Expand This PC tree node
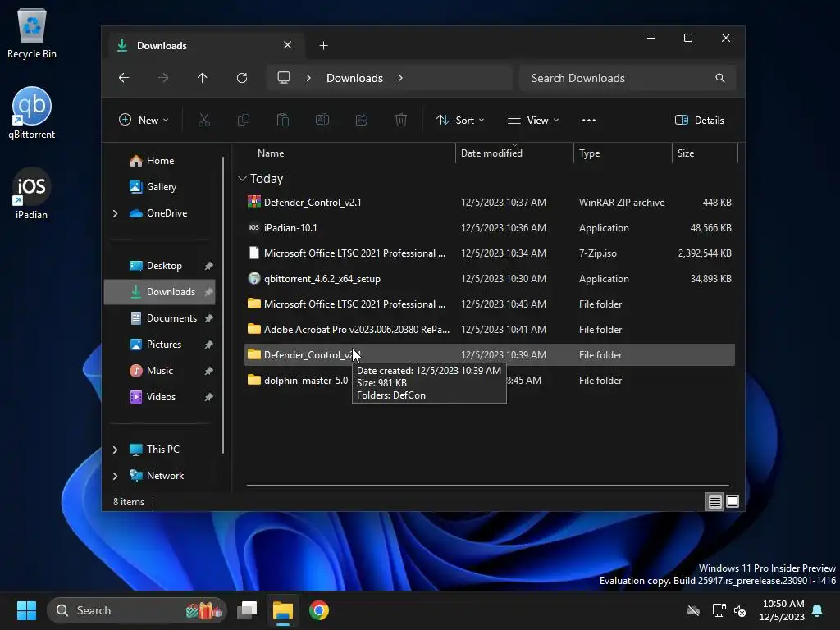Viewport: 840px width, 630px height. 115,450
